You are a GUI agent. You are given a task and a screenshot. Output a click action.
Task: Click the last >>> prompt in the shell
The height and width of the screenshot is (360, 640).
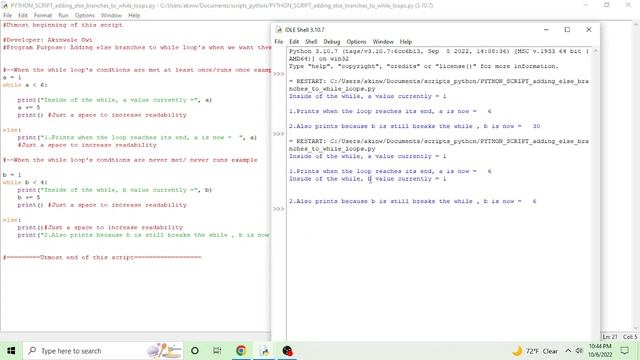pyautogui.click(x=278, y=209)
